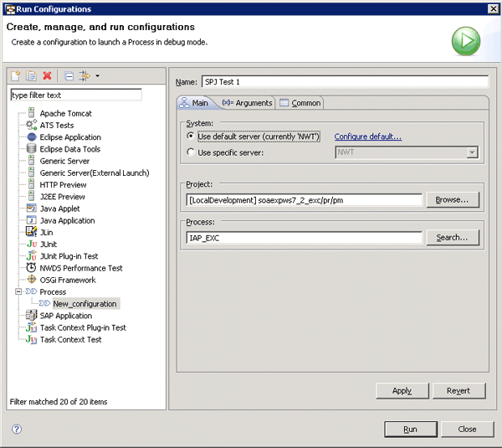The width and height of the screenshot is (502, 448).
Task: Click the Collapse All toolbar icon
Action: [x=69, y=76]
